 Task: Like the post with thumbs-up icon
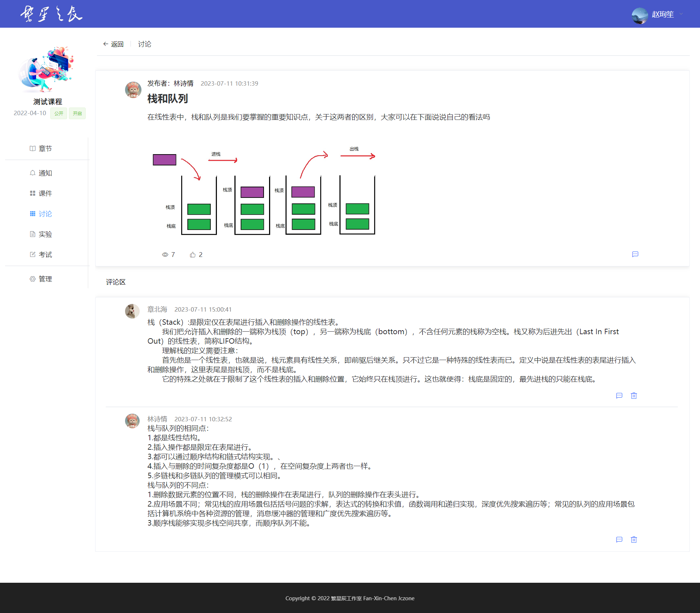click(x=193, y=255)
